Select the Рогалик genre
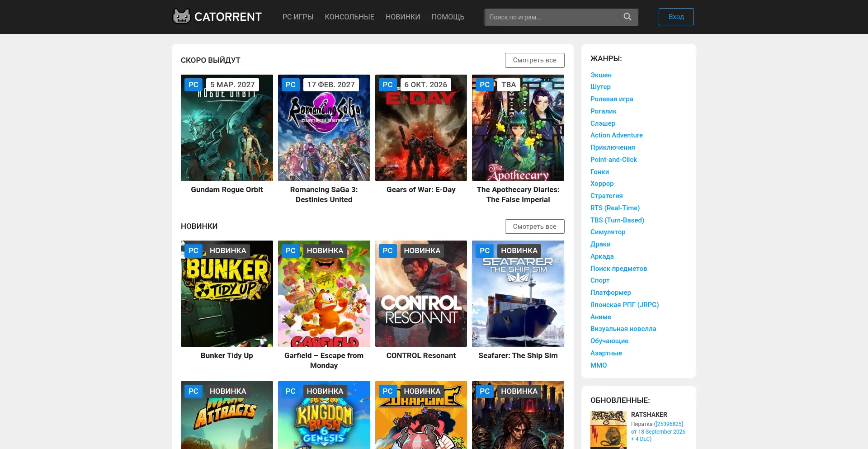This screenshot has height=449, width=868. pyautogui.click(x=604, y=111)
